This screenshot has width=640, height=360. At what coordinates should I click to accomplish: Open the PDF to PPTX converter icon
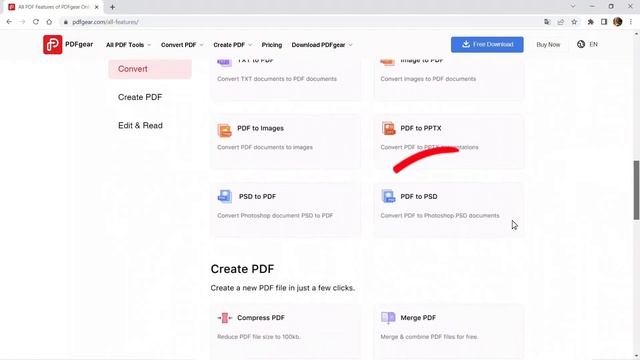click(388, 129)
